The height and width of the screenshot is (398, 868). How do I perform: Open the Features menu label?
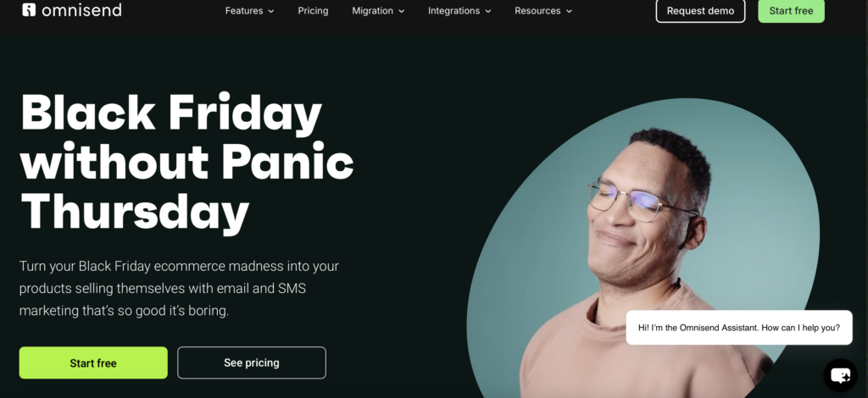click(x=244, y=10)
